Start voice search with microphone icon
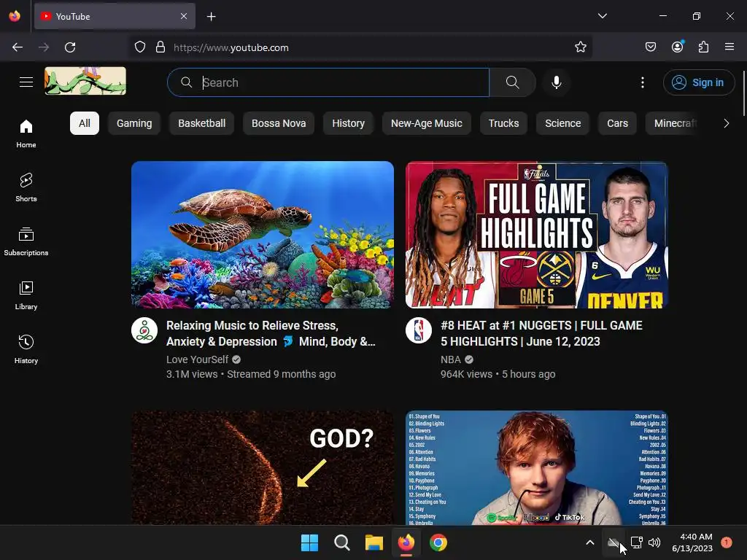 tap(557, 82)
